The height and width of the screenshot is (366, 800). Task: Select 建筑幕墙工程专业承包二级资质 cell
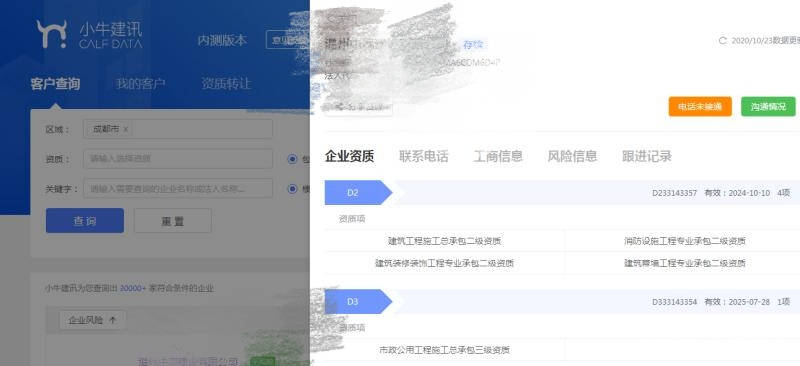tap(685, 263)
